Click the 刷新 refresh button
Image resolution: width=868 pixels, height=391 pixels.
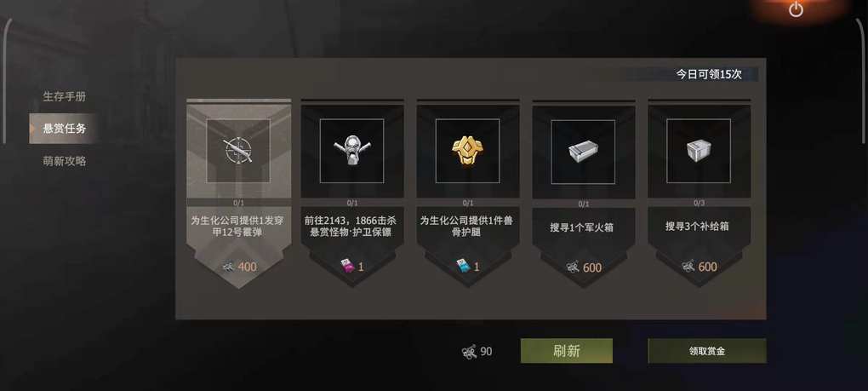tap(566, 351)
